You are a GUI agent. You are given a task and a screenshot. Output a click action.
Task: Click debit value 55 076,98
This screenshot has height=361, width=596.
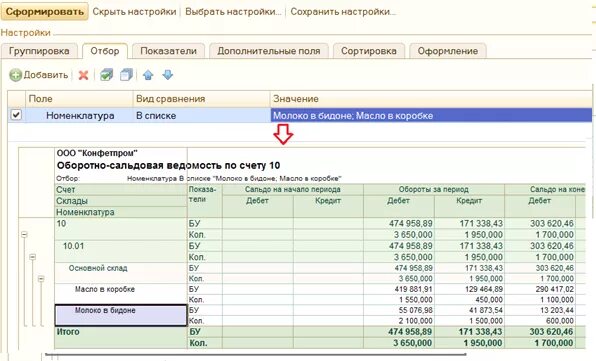415,310
